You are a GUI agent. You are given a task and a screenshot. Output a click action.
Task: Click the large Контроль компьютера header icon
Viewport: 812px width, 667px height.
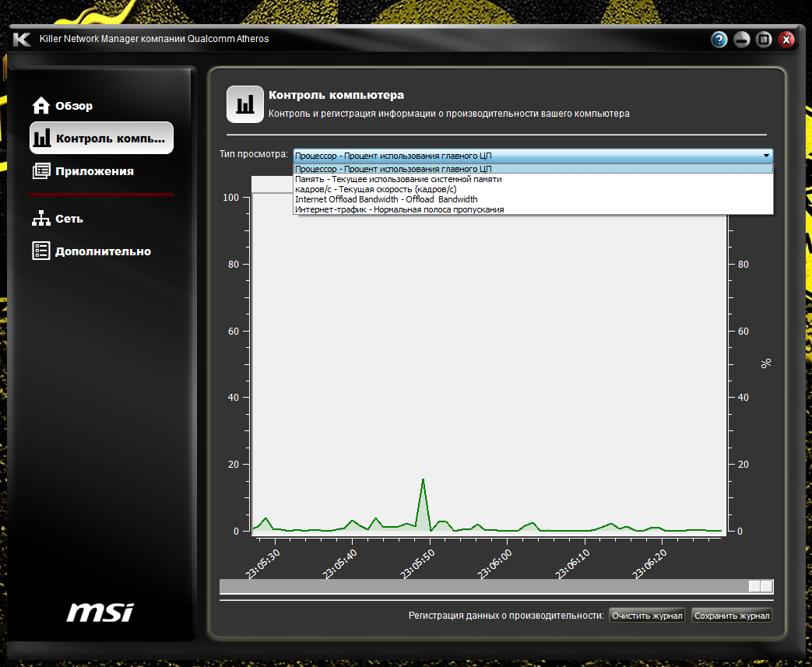[x=244, y=104]
